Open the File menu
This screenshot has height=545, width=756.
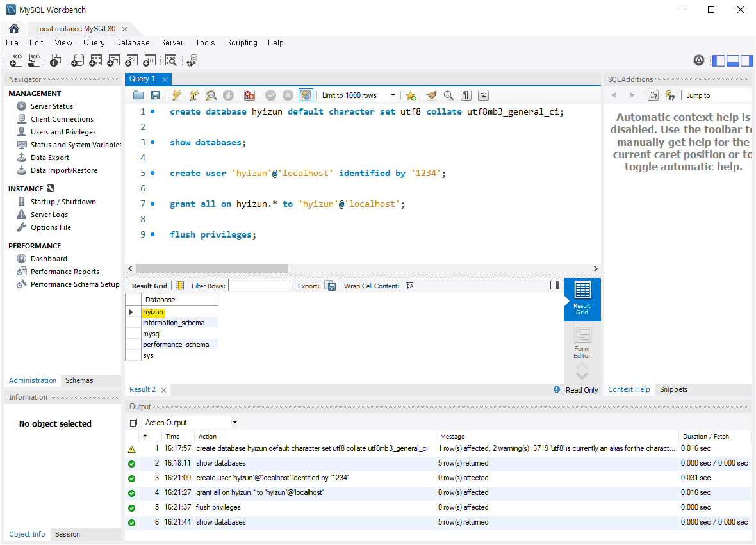click(x=12, y=42)
